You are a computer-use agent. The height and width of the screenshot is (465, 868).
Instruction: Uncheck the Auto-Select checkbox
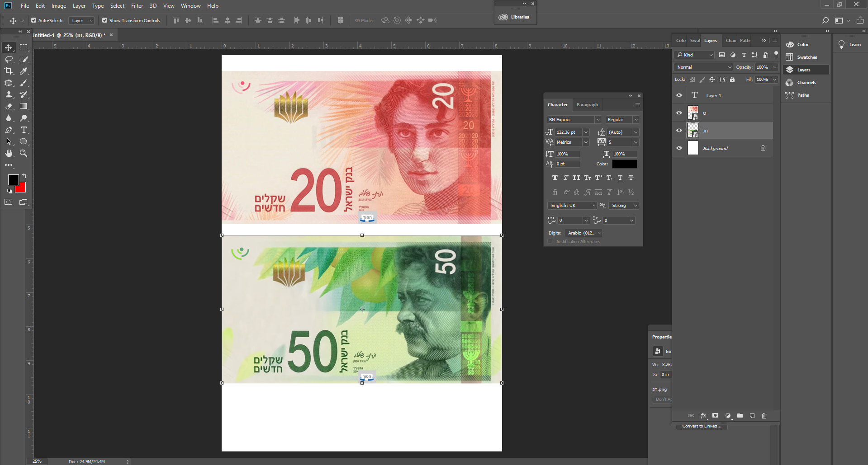[34, 20]
